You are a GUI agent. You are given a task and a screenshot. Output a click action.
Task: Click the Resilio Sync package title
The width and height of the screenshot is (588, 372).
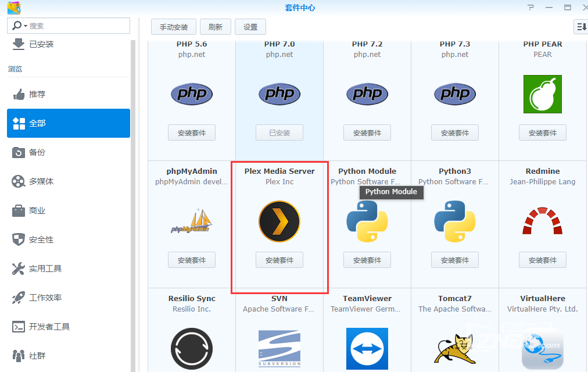192,299
